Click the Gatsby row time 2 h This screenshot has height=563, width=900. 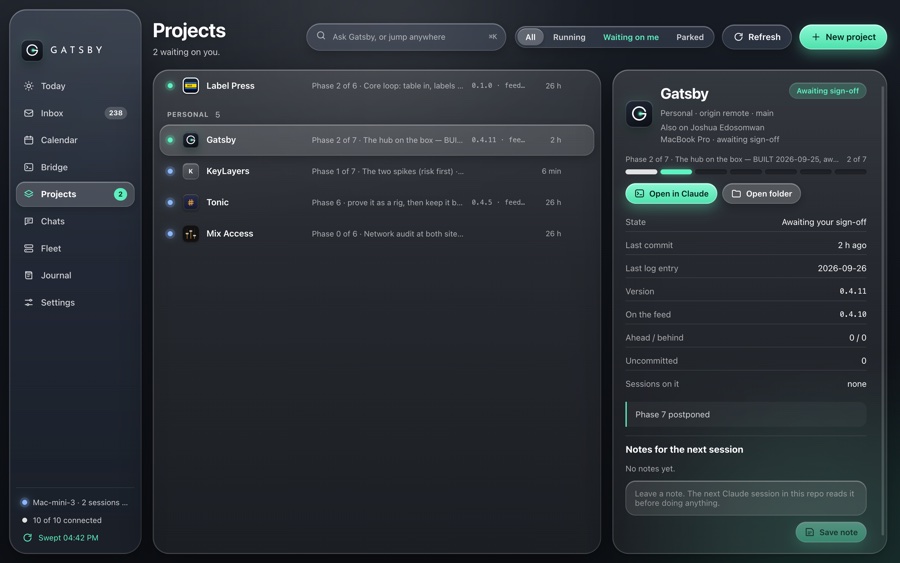pos(556,140)
